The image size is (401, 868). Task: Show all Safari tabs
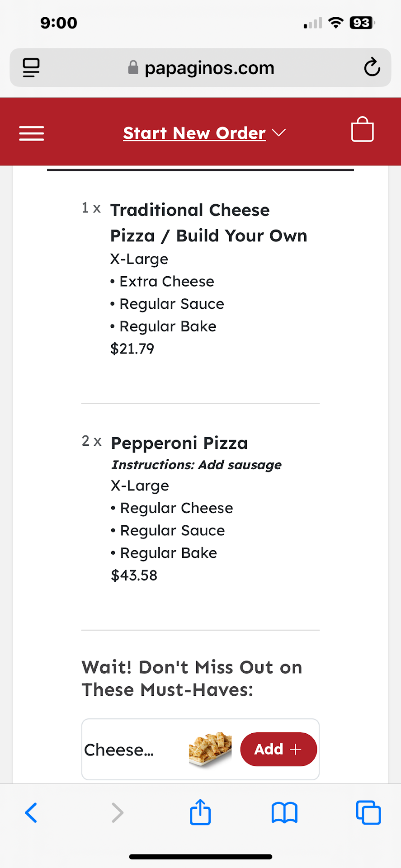pyautogui.click(x=368, y=812)
